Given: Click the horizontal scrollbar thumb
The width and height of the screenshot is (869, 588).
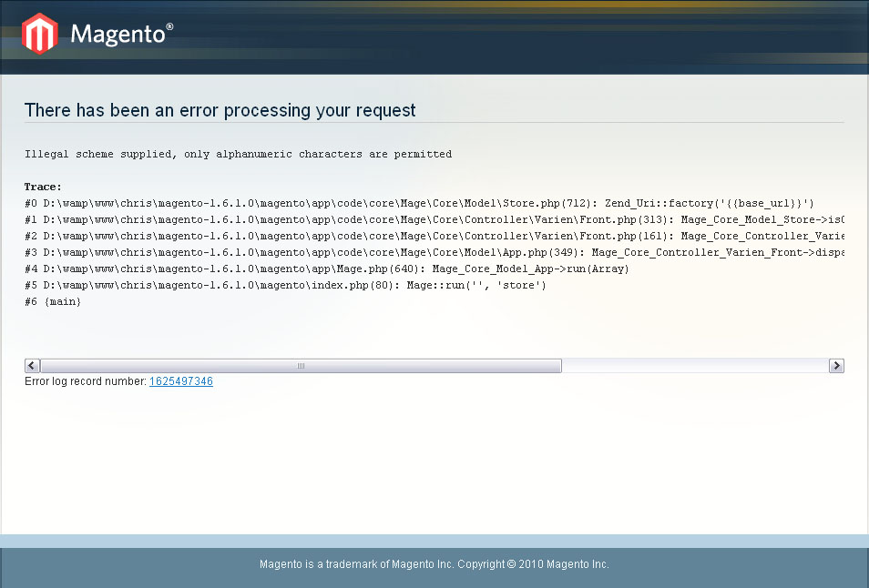Looking at the screenshot, I should coord(301,365).
